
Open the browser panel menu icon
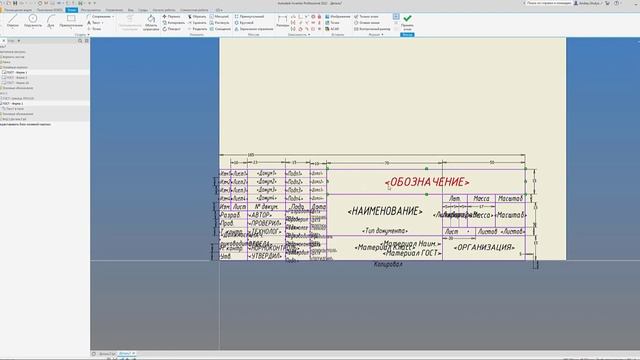(86, 41)
